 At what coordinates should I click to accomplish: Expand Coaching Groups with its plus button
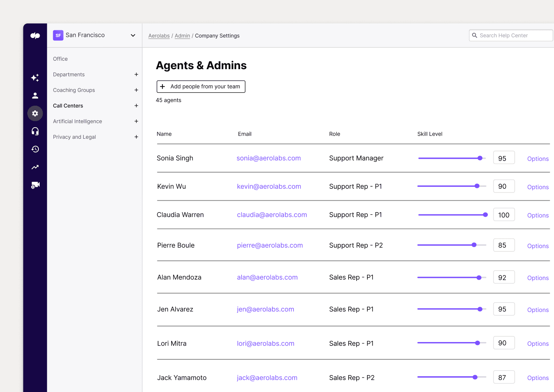pos(136,90)
